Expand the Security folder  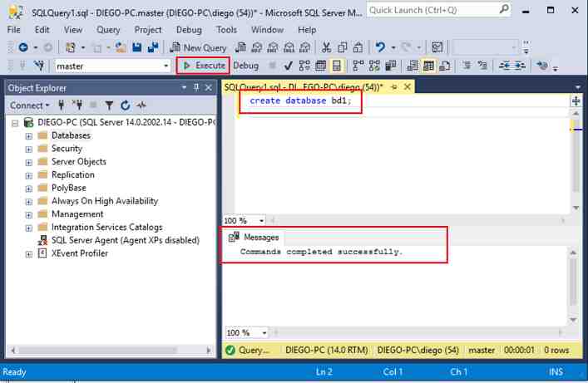pyautogui.click(x=29, y=150)
